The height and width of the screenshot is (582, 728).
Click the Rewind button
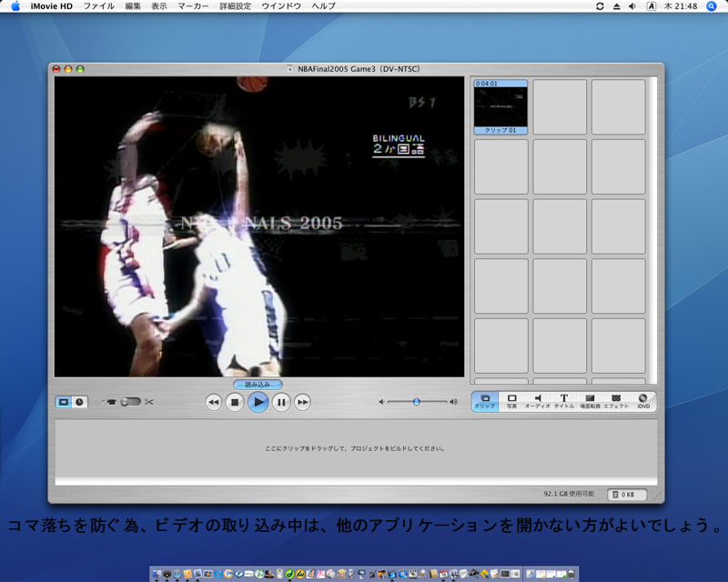click(214, 402)
